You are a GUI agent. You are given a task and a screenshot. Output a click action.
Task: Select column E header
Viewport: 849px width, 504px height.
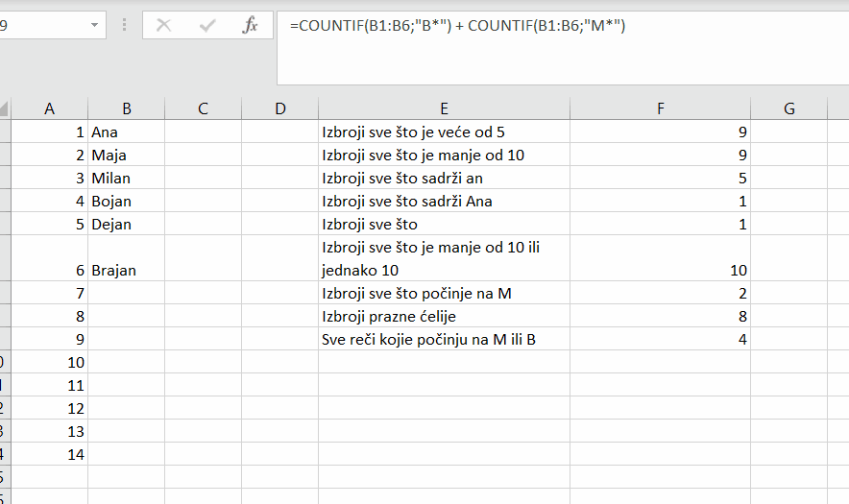[444, 108]
